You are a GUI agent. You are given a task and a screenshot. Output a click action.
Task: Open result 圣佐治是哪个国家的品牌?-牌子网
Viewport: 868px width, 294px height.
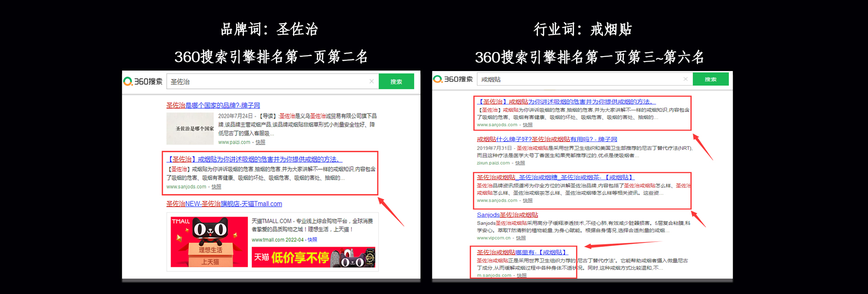213,105
